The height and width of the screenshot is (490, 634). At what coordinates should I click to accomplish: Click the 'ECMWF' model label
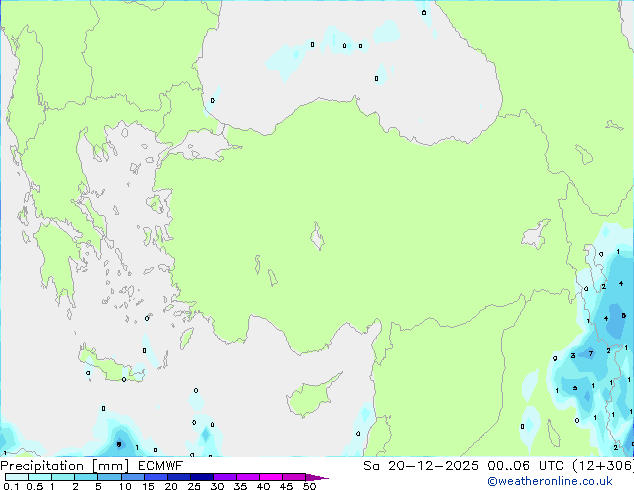160,466
